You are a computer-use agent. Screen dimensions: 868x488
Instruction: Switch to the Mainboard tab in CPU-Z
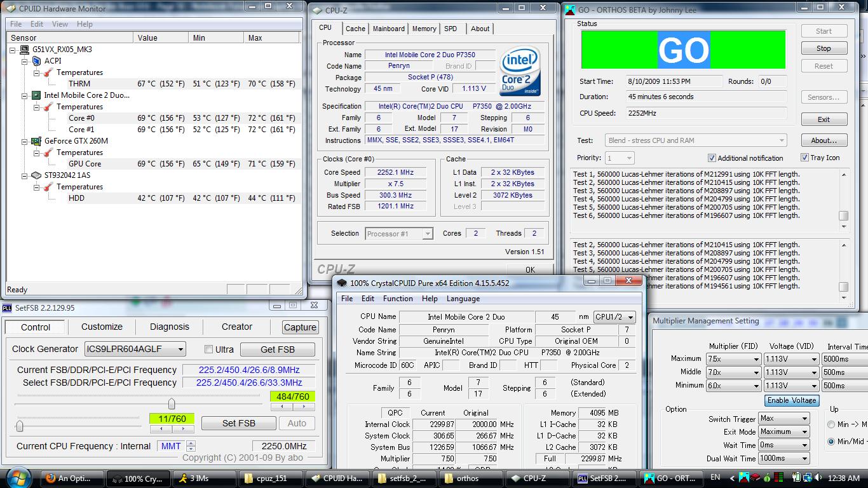(388, 29)
